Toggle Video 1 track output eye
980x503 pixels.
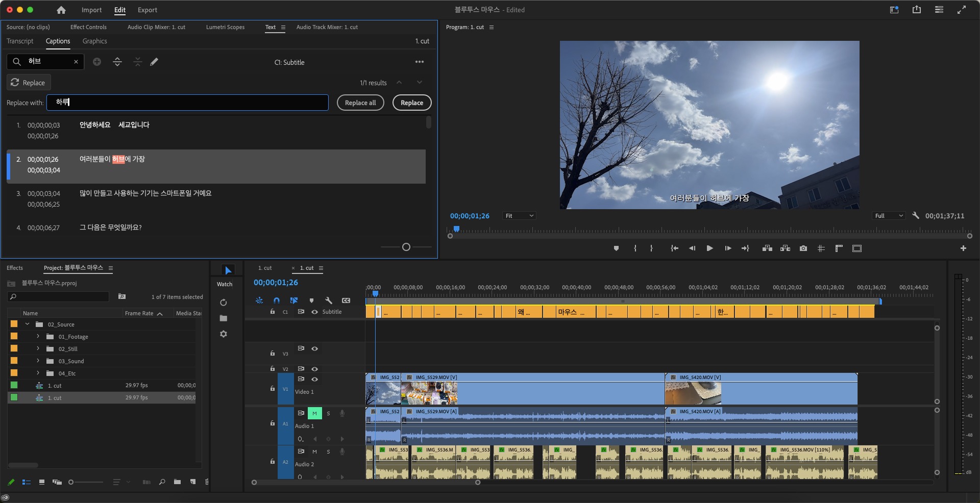click(314, 379)
